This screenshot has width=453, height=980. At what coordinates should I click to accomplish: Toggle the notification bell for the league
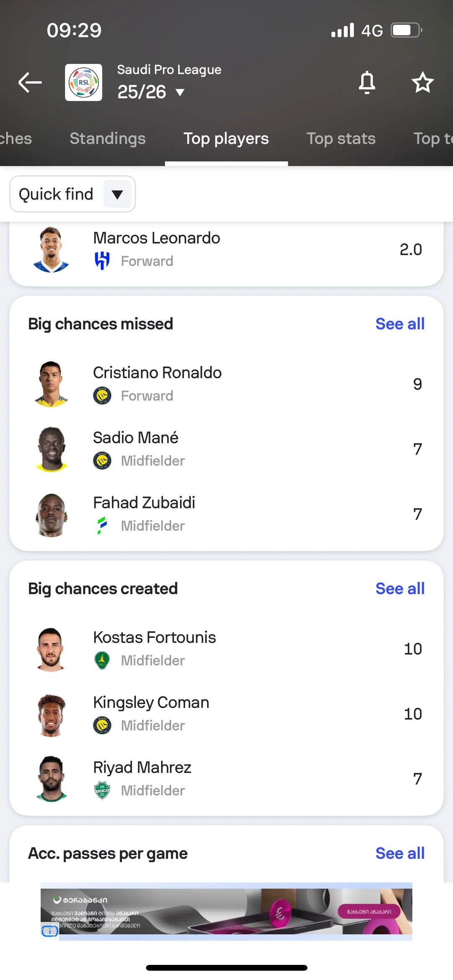coord(367,82)
